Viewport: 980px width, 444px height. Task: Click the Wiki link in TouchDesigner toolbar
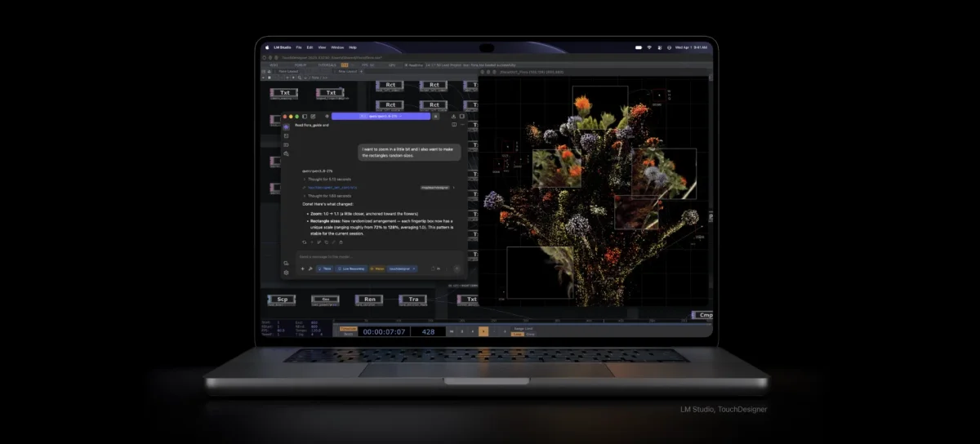pos(274,65)
